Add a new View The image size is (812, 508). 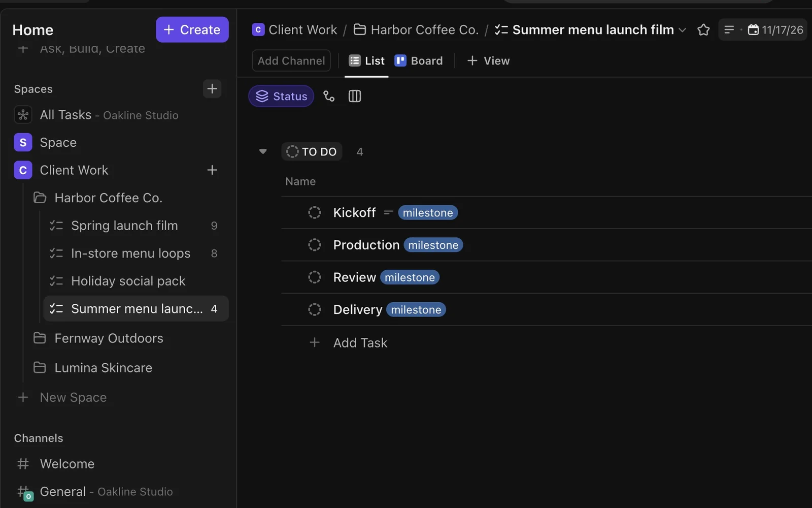[x=488, y=61]
